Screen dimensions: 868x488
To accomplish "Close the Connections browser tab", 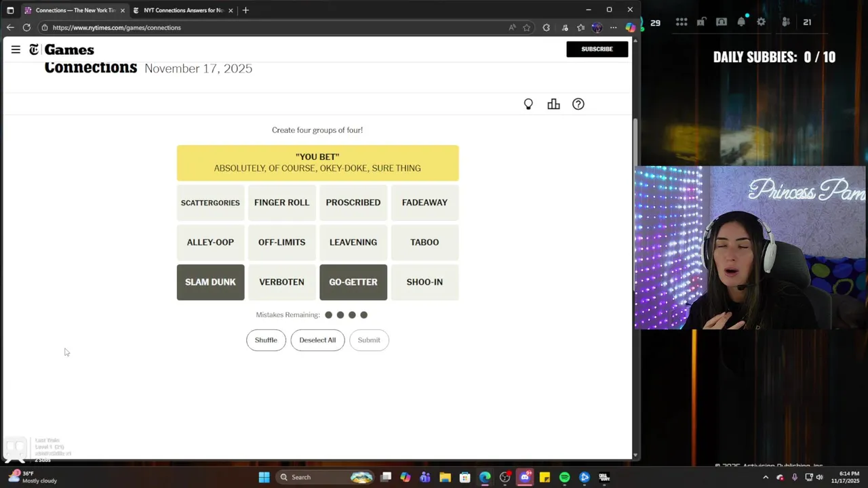I will (x=123, y=10).
